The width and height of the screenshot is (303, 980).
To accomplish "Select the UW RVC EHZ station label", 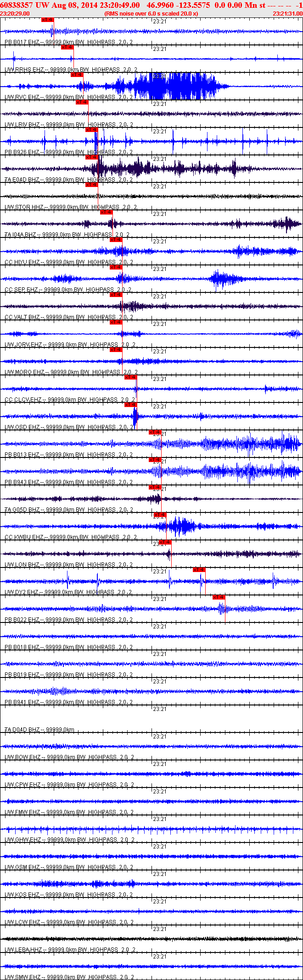I will (68, 97).
